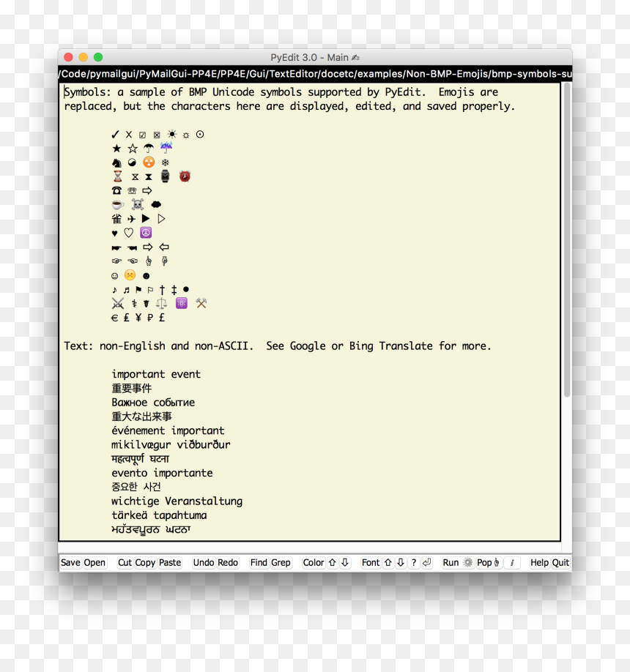Click the Korean '중요한 사건' line
The height and width of the screenshot is (672, 630).
pyautogui.click(x=136, y=487)
